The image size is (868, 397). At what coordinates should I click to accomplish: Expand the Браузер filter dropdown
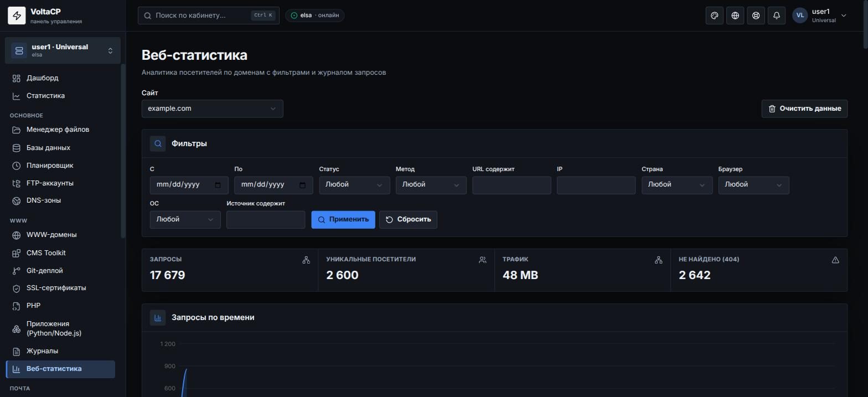point(753,185)
